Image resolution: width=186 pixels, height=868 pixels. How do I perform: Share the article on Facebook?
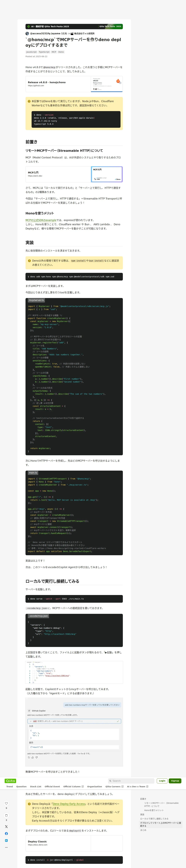6,834
